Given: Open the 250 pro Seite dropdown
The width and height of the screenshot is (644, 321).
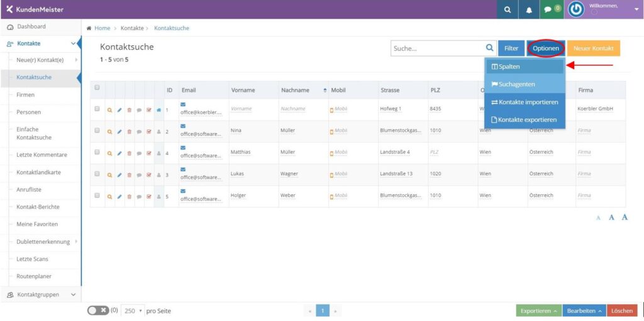Looking at the screenshot, I should [x=133, y=311].
